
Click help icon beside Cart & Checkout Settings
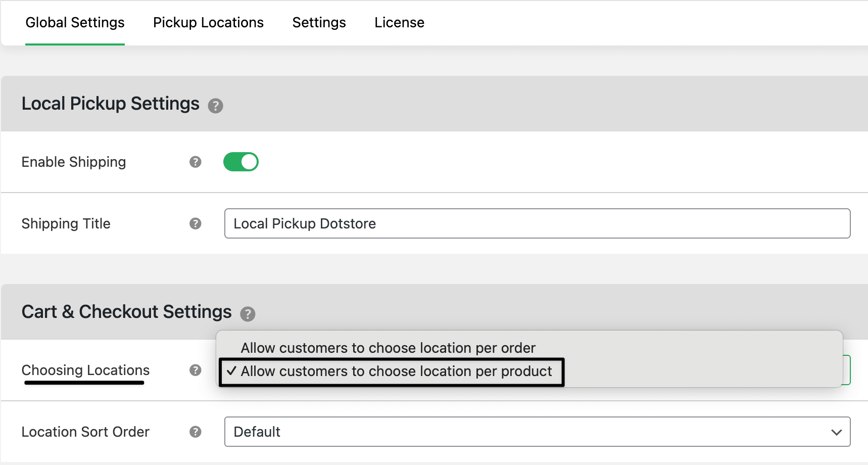click(248, 314)
